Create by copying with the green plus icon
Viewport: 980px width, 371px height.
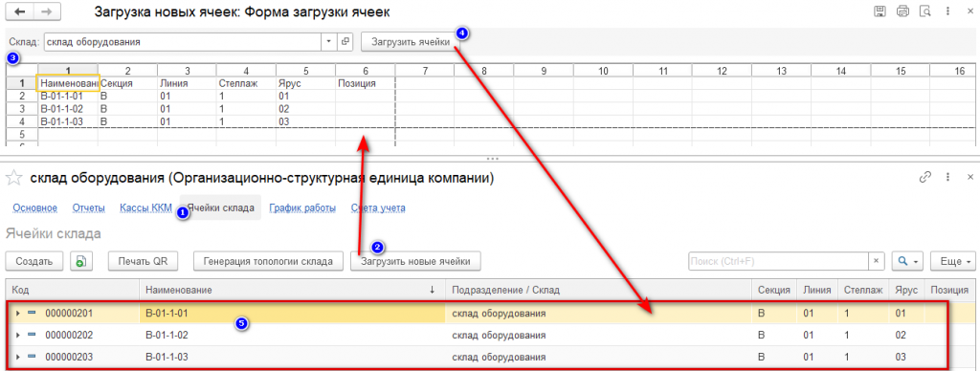pyautogui.click(x=81, y=261)
